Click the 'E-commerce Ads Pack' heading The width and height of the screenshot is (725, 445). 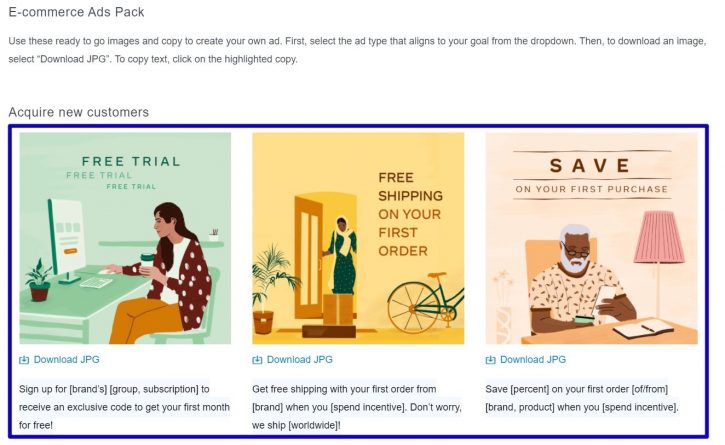76,12
